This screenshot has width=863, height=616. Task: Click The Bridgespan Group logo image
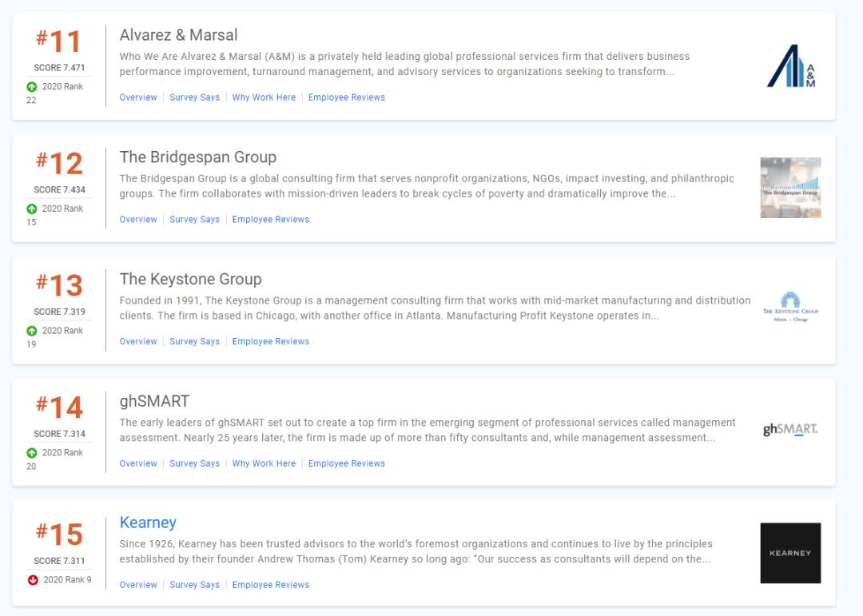click(x=790, y=188)
